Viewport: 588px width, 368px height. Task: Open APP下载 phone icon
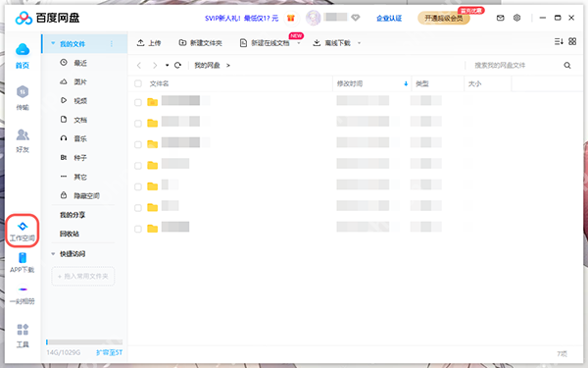pyautogui.click(x=23, y=258)
